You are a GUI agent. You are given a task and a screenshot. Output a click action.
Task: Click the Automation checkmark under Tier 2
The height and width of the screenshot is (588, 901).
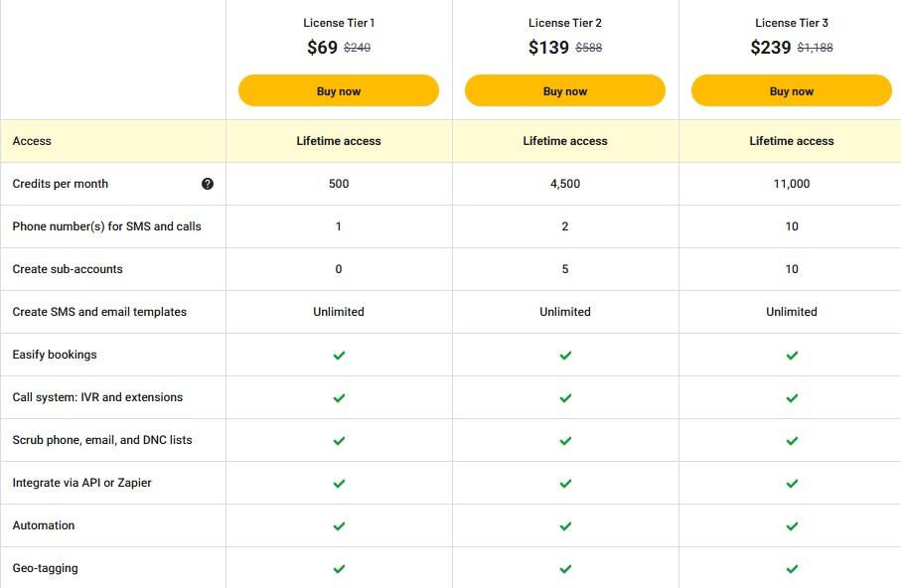click(565, 525)
